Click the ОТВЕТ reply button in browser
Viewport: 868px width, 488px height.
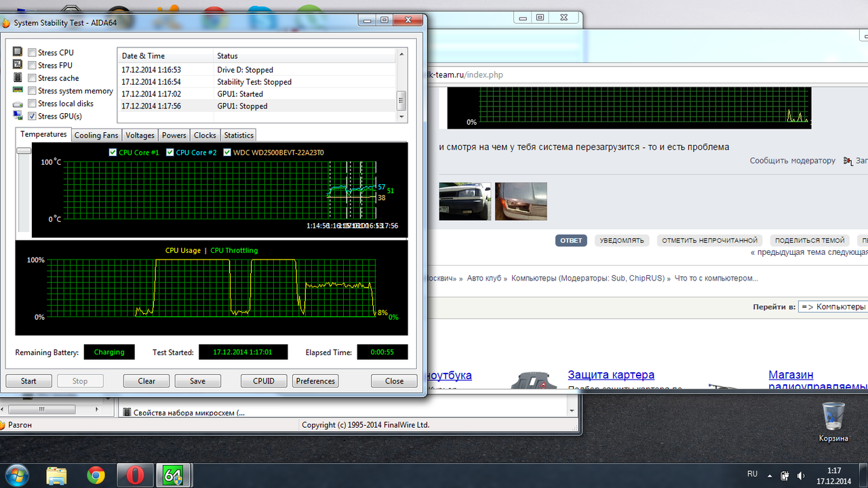coord(571,240)
